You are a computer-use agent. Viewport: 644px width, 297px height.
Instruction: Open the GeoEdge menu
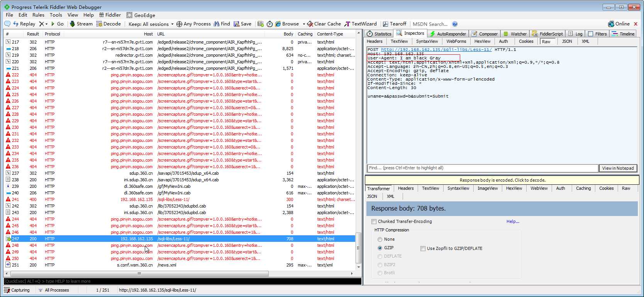click(141, 15)
